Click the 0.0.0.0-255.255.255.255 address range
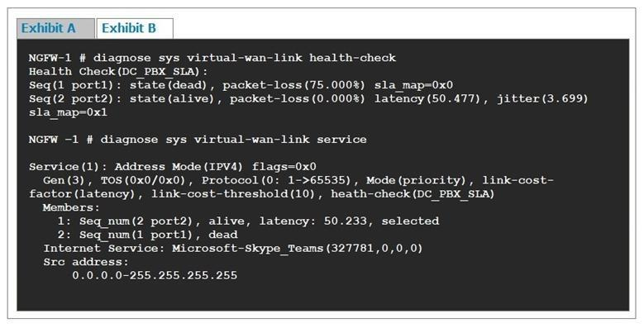 click(x=155, y=275)
